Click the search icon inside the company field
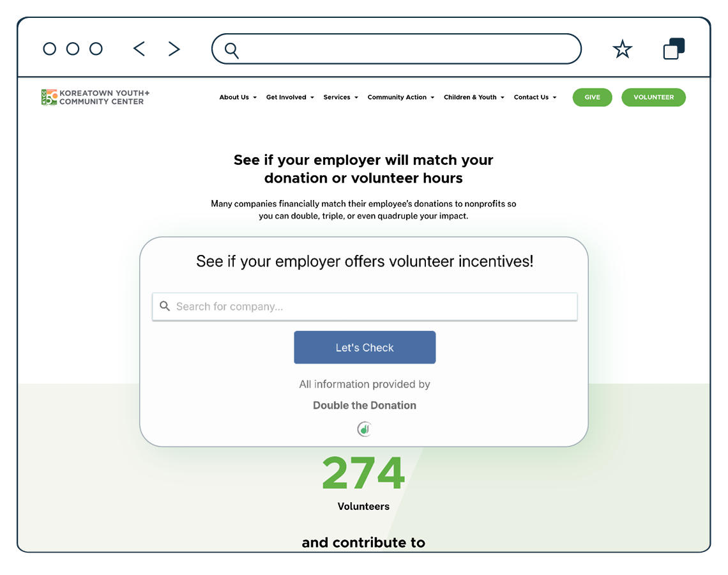The image size is (728, 575). tap(165, 307)
